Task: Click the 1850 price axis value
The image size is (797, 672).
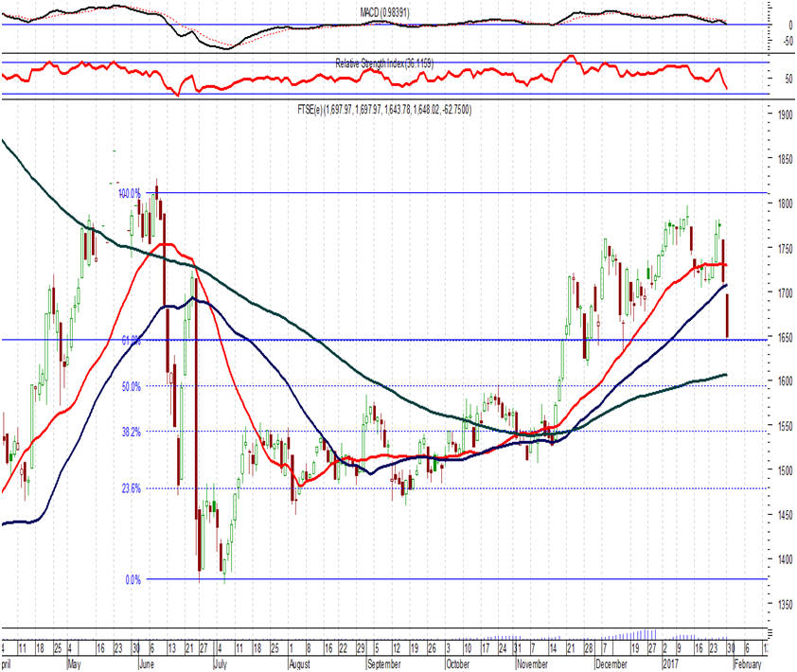Action: (785, 160)
